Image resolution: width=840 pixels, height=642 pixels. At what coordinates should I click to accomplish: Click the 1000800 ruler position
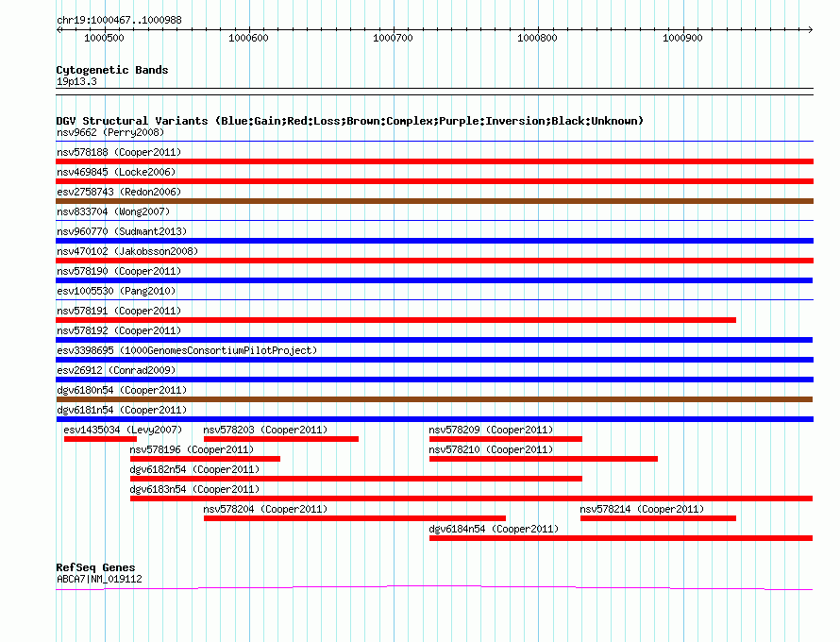[x=537, y=38]
